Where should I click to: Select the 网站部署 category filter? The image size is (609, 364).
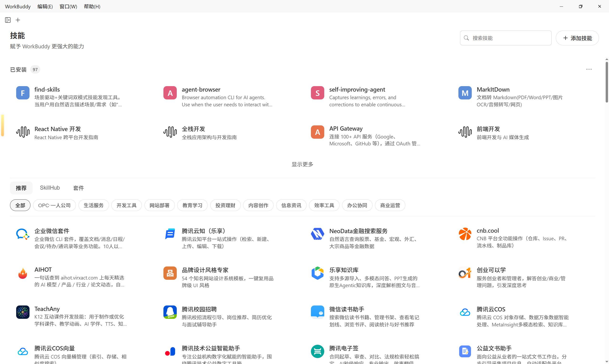(159, 205)
